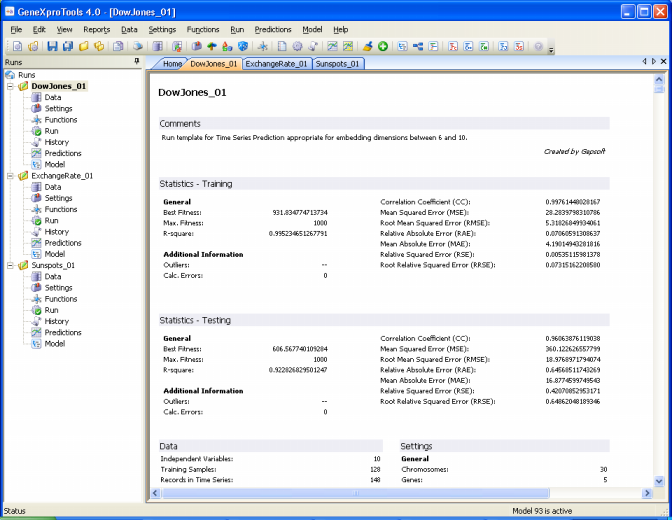Image resolution: width=672 pixels, height=520 pixels.
Task: Open Predictions under Sunspots_01 in tree
Action: pyautogui.click(x=63, y=332)
